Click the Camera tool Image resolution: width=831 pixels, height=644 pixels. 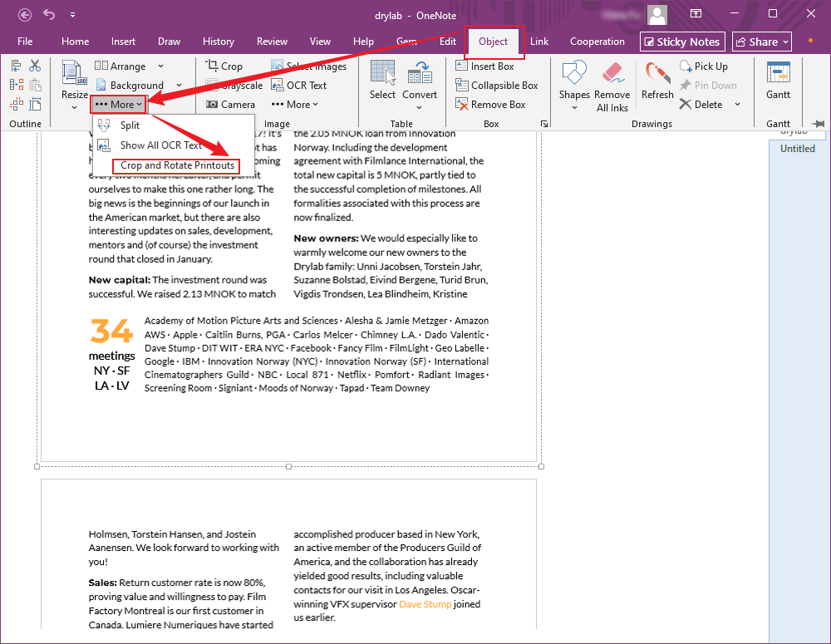(231, 105)
